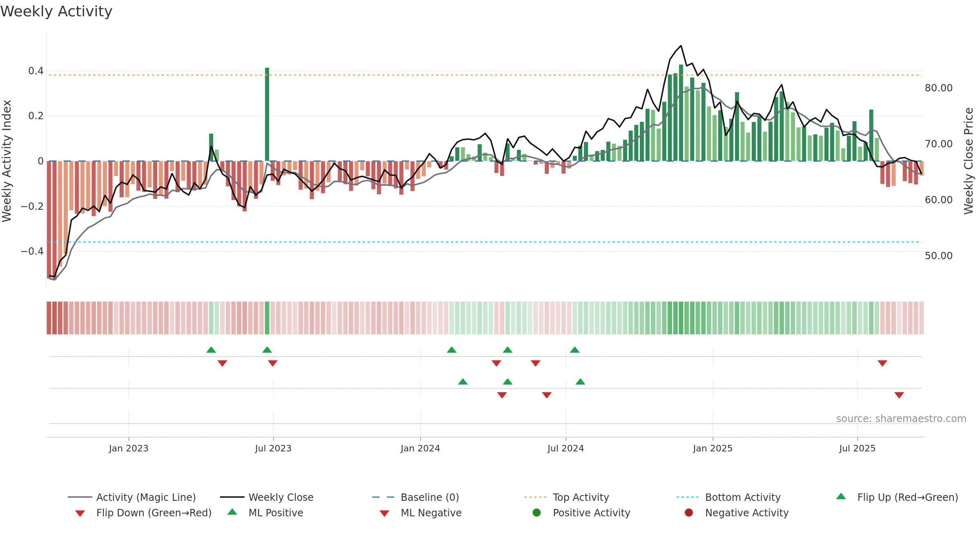The height and width of the screenshot is (551, 980).
Task: Click the top-row flip-down marker after Jul 2025
Action: 882,363
